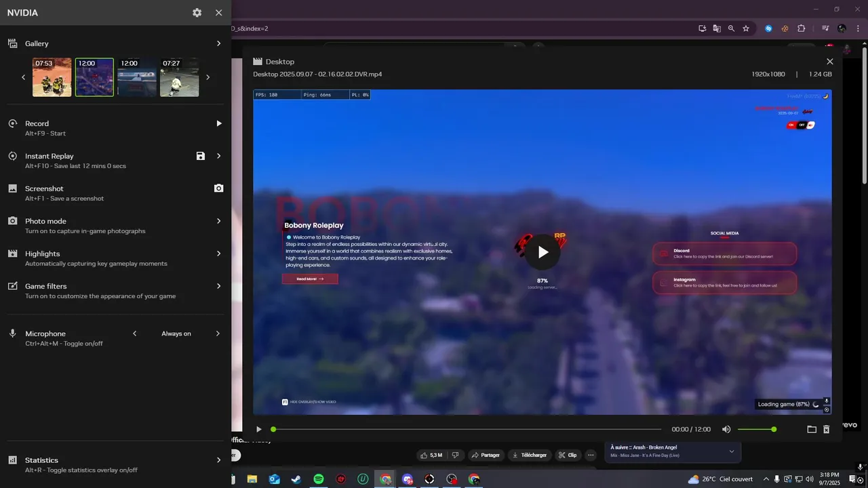Open Chrome extensions puzzle icon

(x=801, y=28)
